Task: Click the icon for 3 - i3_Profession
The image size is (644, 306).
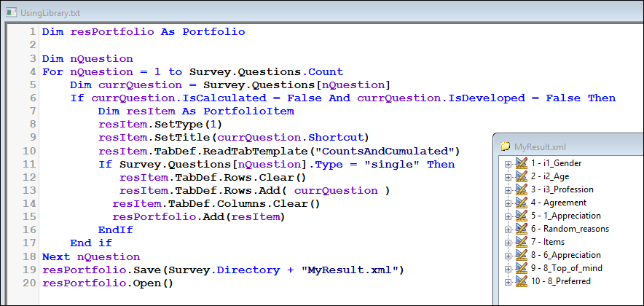Action: 521,189
